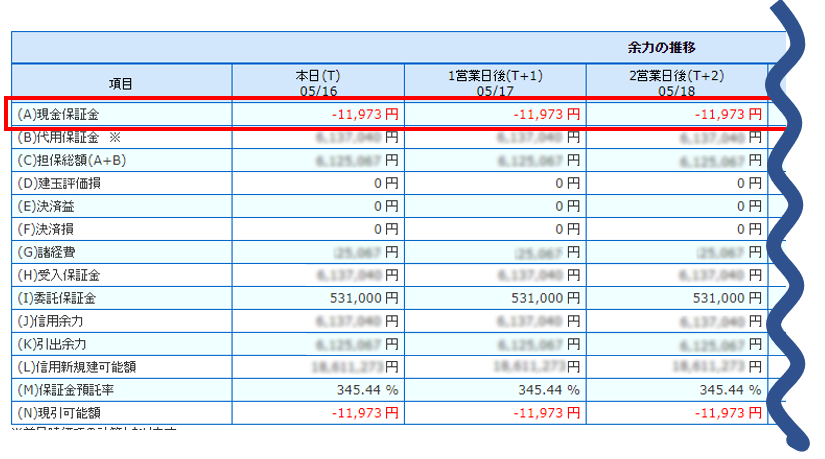The width and height of the screenshot is (825, 459).
Task: Click the (L)信用新規建可能額 row label
Action: [78, 367]
